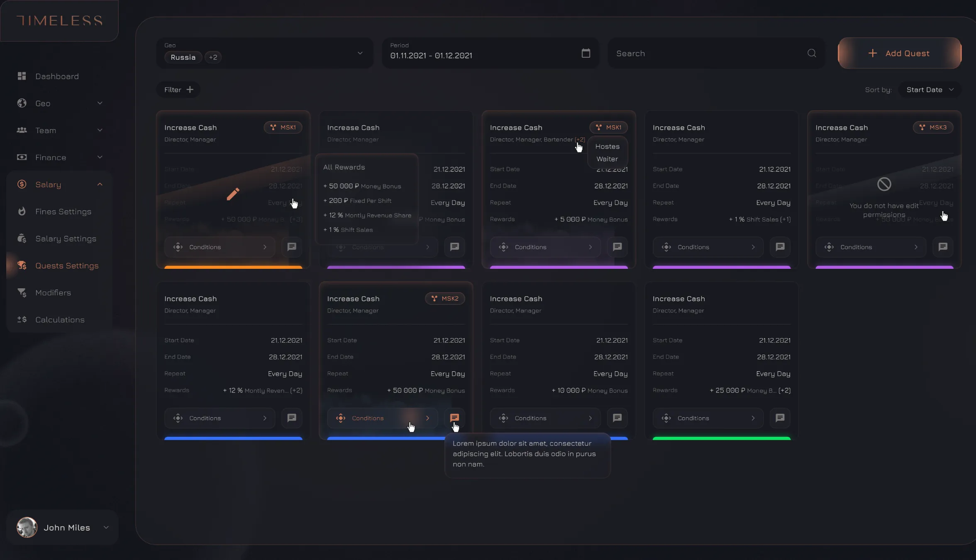This screenshot has height=560, width=976.
Task: Open Calculations page
Action: click(60, 319)
